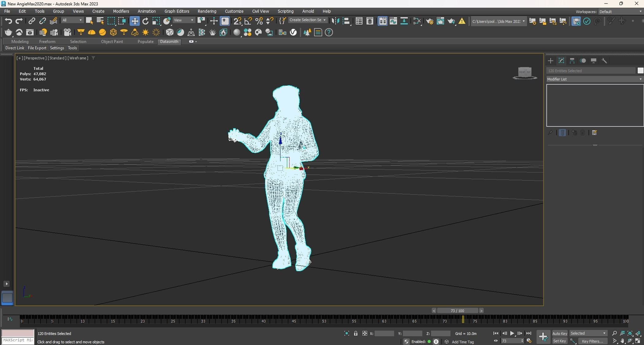Click the Key Filters button
The image size is (644, 345).
coord(592,341)
